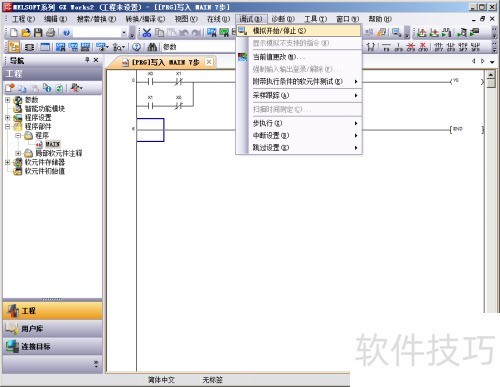Viewport: 500px width, 387px height.
Task: Click the blue question mark help icon
Action: (x=66, y=33)
